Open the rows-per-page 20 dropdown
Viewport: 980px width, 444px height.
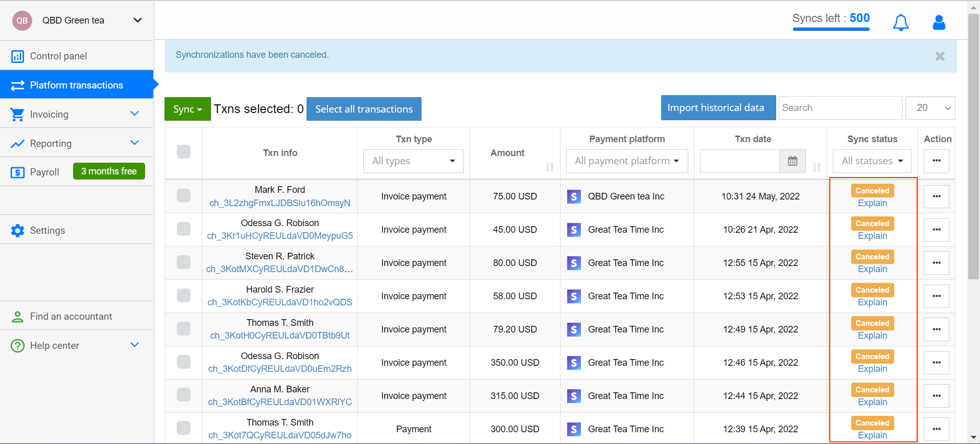click(930, 108)
